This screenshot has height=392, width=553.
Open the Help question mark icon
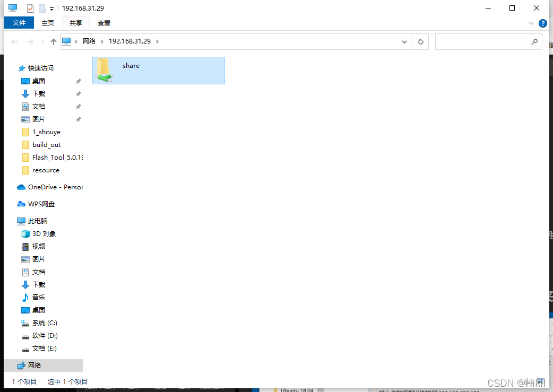pos(543,24)
